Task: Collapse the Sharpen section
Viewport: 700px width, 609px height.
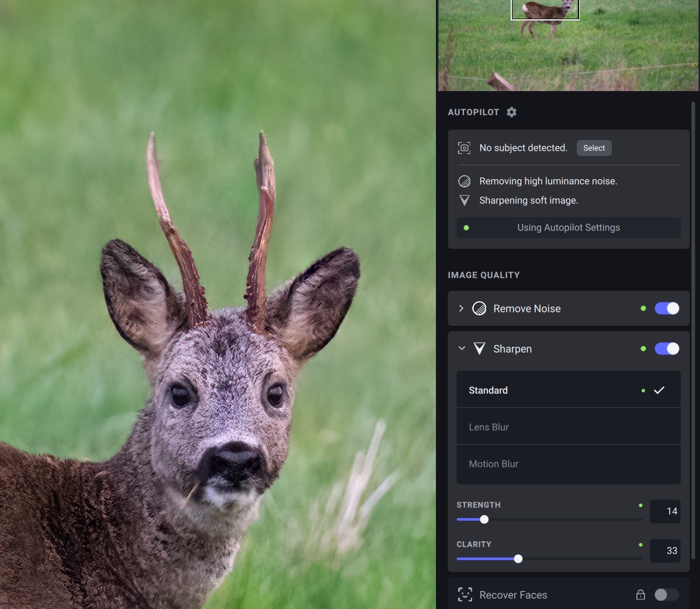Action: [x=462, y=349]
